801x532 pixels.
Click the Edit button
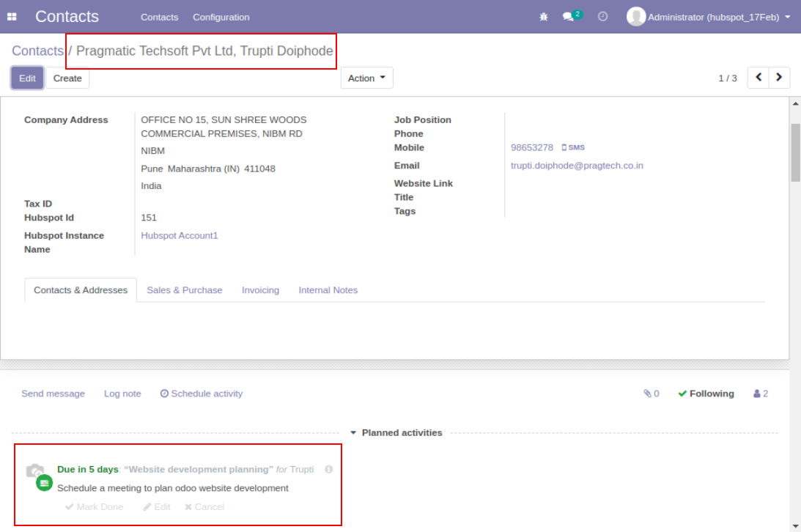pos(28,78)
